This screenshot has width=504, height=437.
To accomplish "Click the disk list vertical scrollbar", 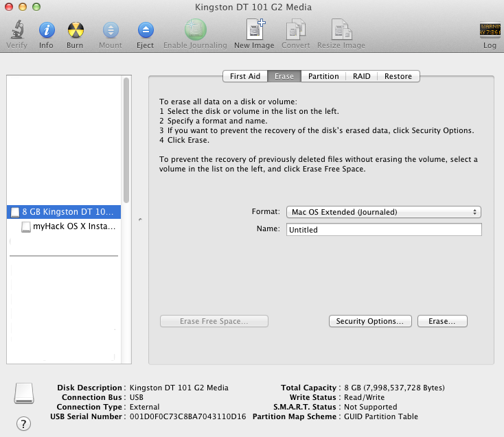I will [126, 140].
